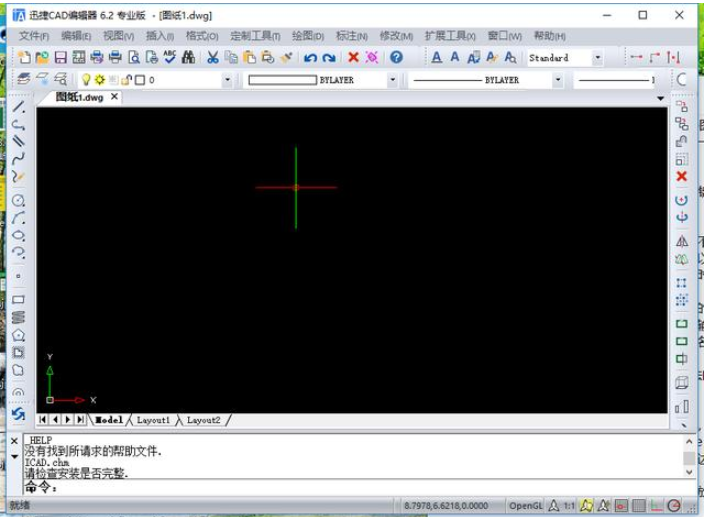The image size is (706, 517).
Task: Toggle layer on/off lightbulb icon
Action: (86, 80)
